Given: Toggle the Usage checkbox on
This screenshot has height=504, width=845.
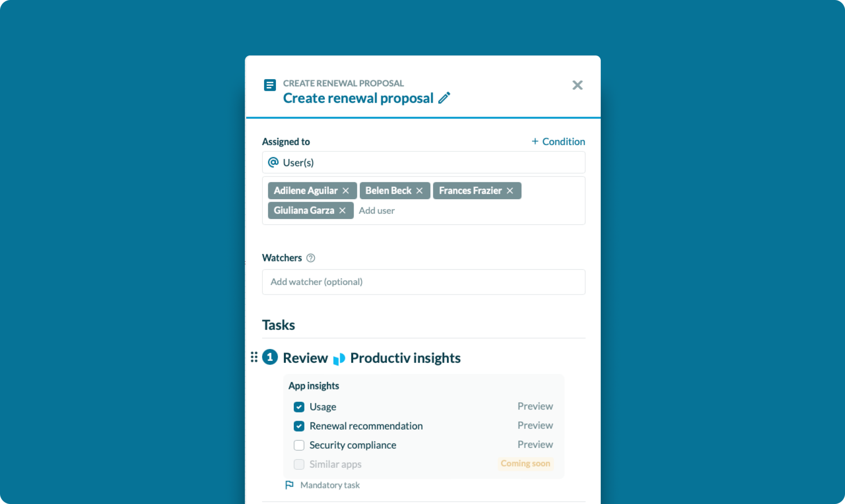Looking at the screenshot, I should [x=299, y=406].
